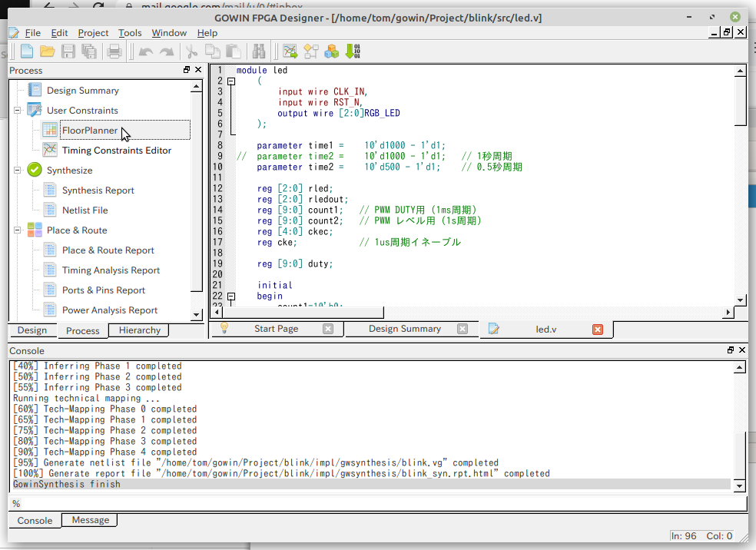
Task: Open the File menu
Action: (x=33, y=33)
